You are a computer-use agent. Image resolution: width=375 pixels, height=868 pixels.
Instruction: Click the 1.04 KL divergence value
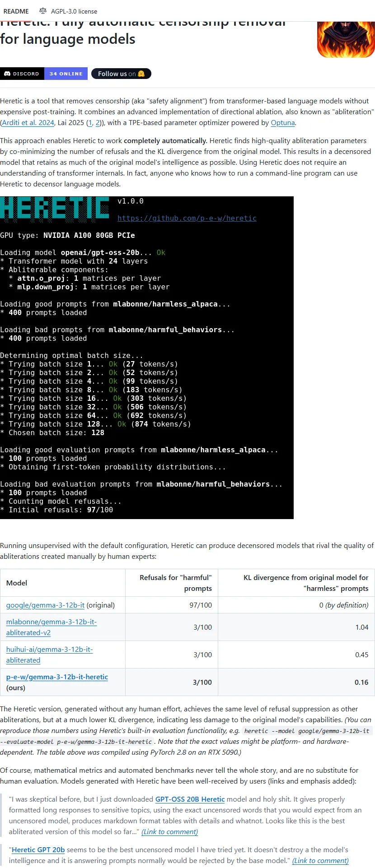(362, 627)
